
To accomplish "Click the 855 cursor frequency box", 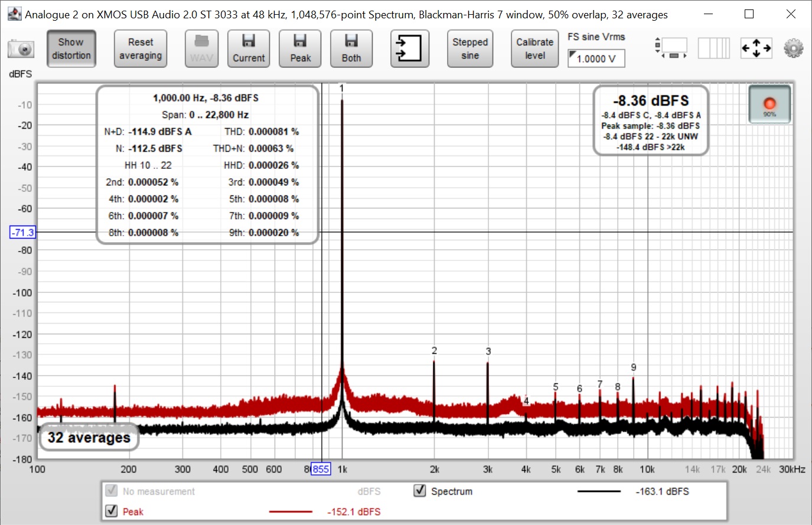I will [321, 469].
